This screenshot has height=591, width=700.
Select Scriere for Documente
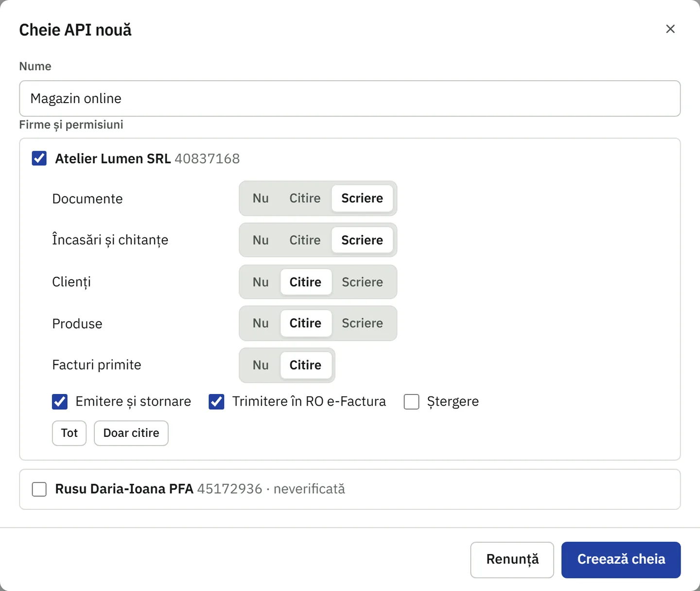362,198
